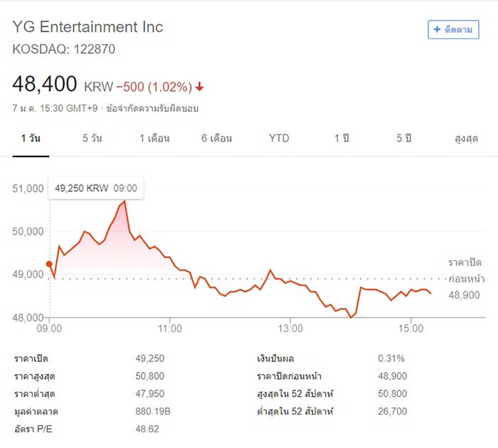498x448 pixels.
Task: Switch to the YTD tab
Action: (279, 139)
